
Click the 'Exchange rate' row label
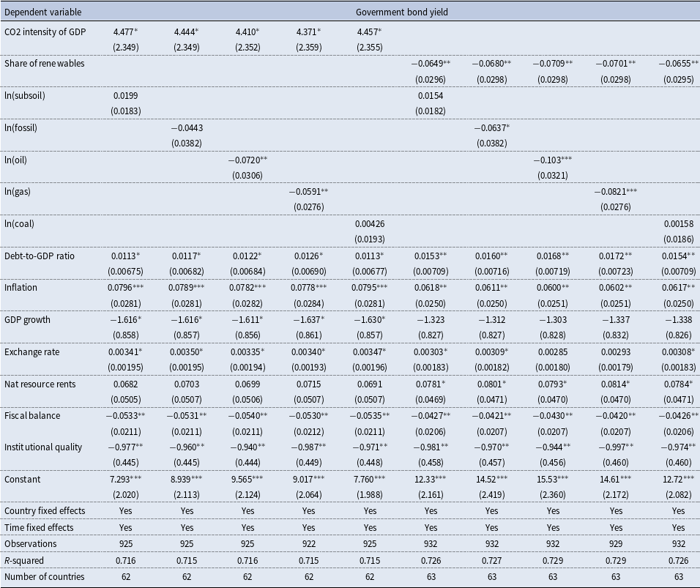point(31,351)
